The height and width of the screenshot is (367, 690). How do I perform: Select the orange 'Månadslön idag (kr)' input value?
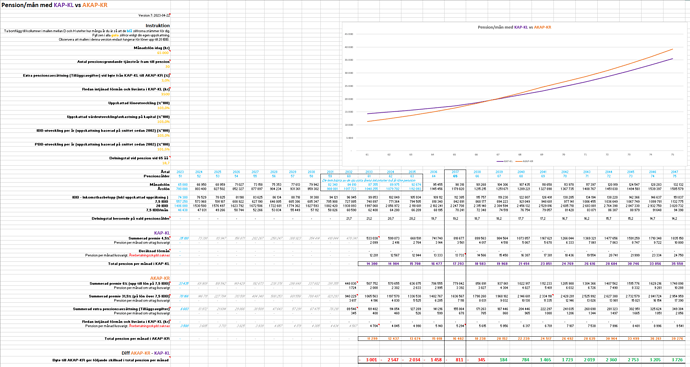click(x=163, y=53)
